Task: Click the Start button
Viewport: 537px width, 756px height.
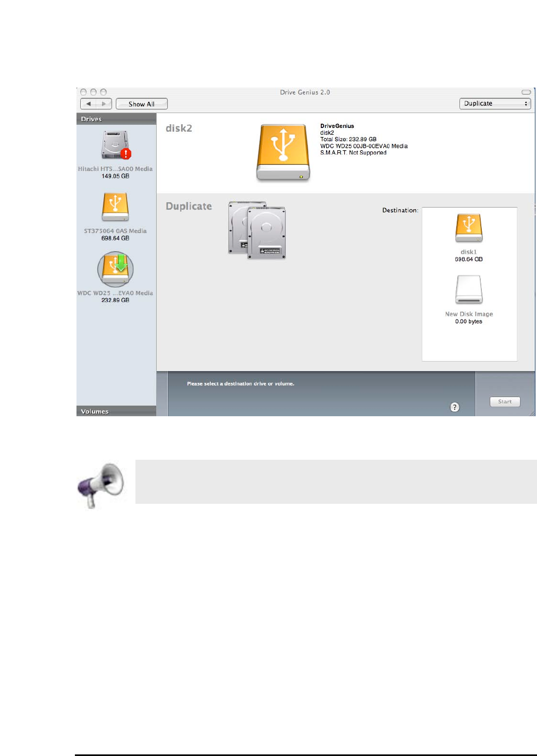Action: [x=505, y=402]
